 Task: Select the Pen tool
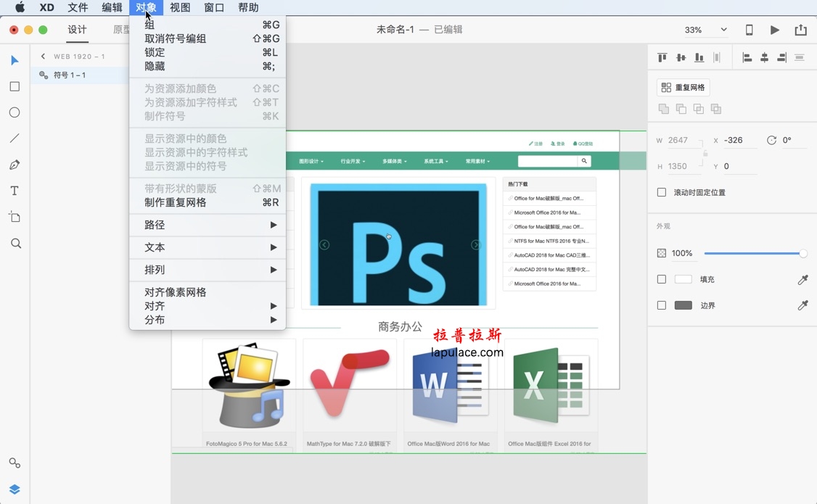tap(15, 165)
